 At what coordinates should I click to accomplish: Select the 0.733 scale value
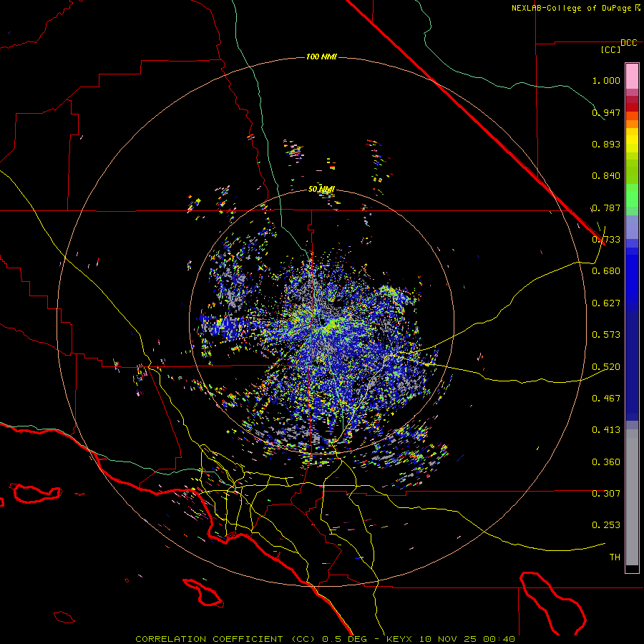point(606,240)
